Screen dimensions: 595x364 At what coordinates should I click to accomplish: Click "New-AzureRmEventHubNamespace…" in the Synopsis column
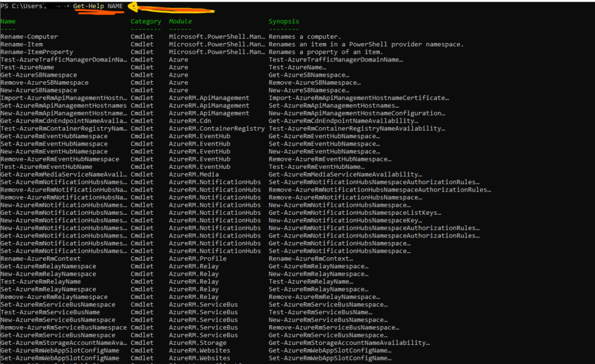[324, 152]
